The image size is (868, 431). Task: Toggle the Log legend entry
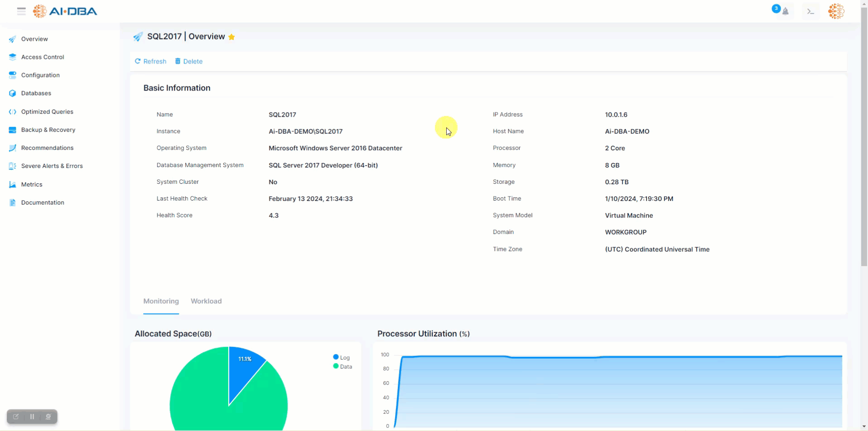341,357
